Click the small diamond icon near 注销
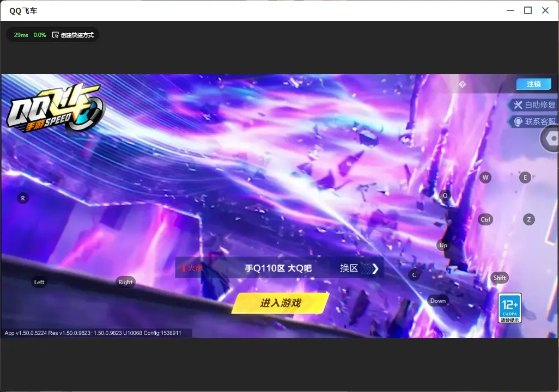559x392 pixels. click(463, 84)
